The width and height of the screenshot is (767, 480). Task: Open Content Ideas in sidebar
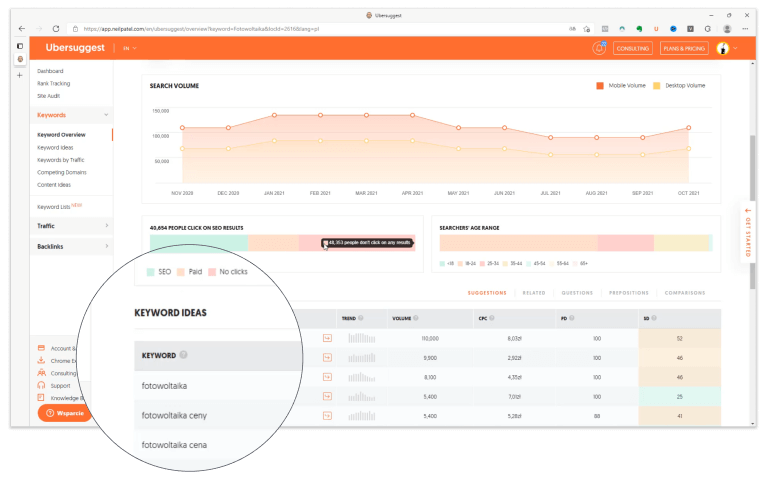click(x=54, y=185)
